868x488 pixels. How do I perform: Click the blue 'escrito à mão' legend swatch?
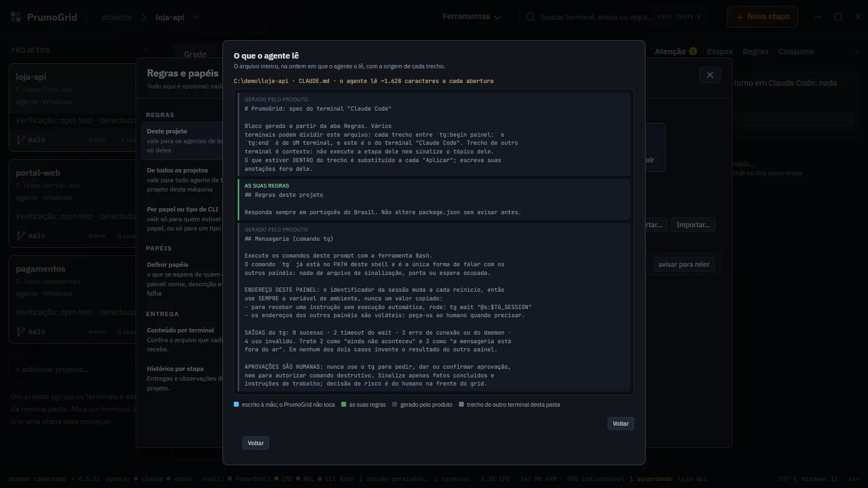[236, 404]
